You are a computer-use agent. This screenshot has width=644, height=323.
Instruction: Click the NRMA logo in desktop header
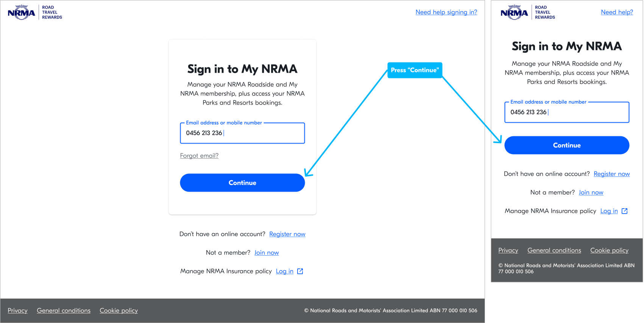tap(22, 12)
